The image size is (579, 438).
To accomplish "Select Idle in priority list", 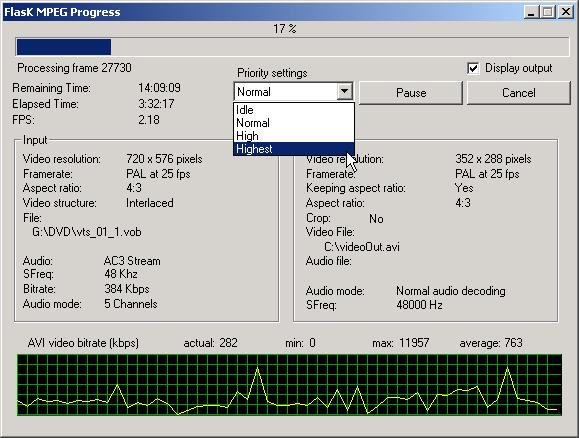I will click(294, 110).
